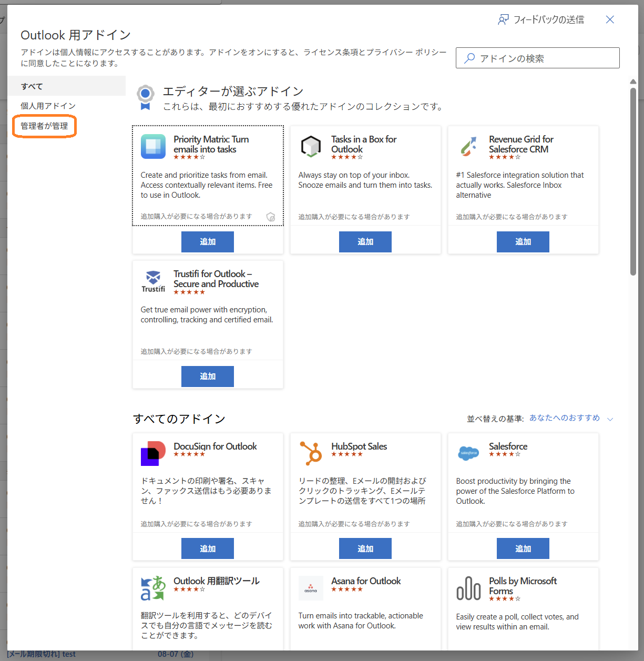Click DocuSign for Outlook star rating
This screenshot has width=644, height=661.
[189, 454]
